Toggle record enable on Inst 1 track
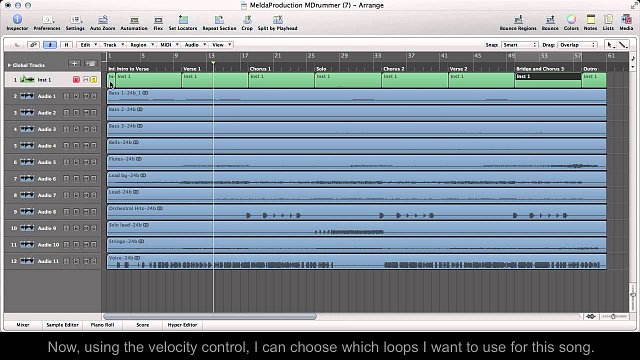This screenshot has width=640, height=360. [76, 80]
